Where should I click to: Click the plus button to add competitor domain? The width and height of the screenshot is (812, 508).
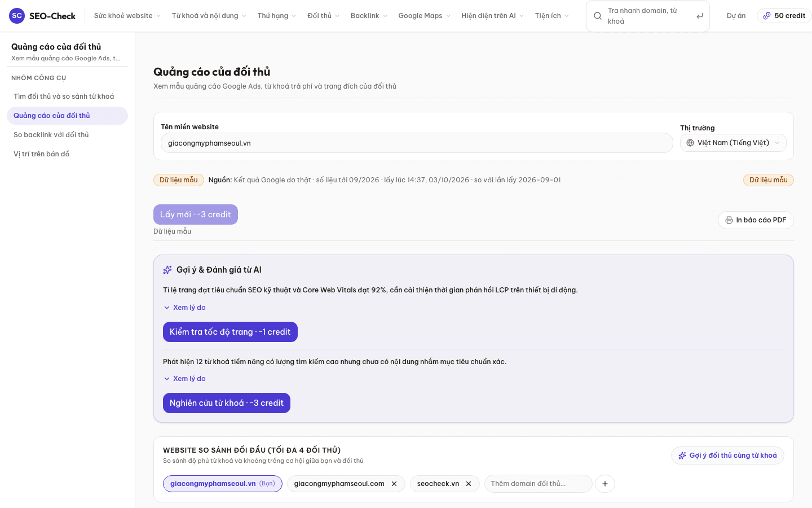click(605, 484)
